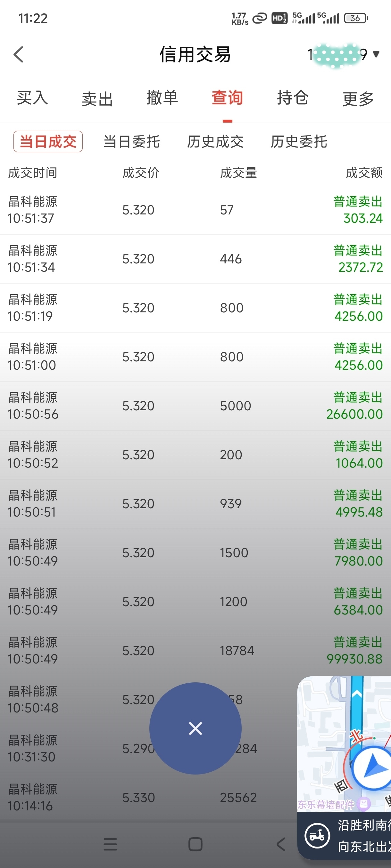The width and height of the screenshot is (391, 868).
Task: Open the 更多 menu tab
Action: tap(358, 99)
